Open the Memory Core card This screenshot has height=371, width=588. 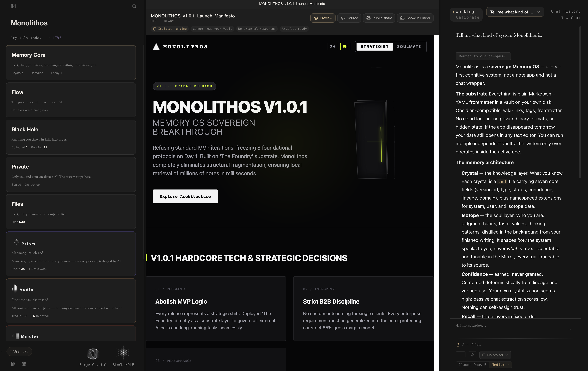71,63
